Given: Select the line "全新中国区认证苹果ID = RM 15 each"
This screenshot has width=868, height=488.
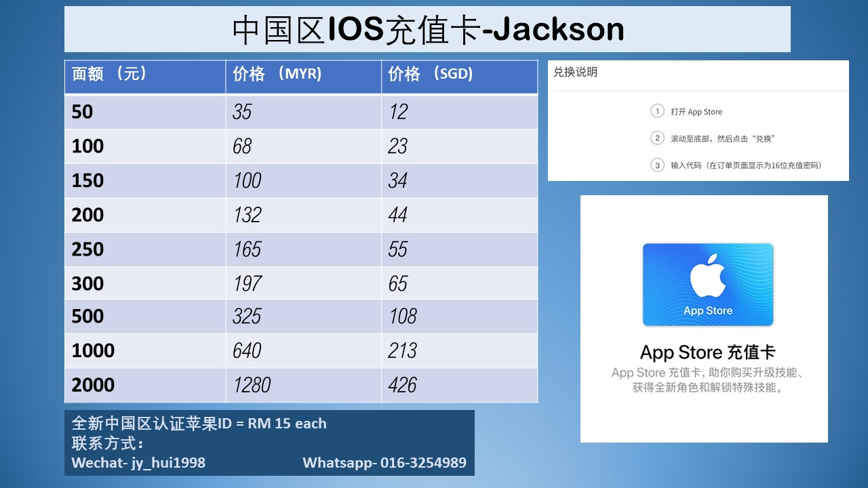Looking at the screenshot, I should 199,424.
